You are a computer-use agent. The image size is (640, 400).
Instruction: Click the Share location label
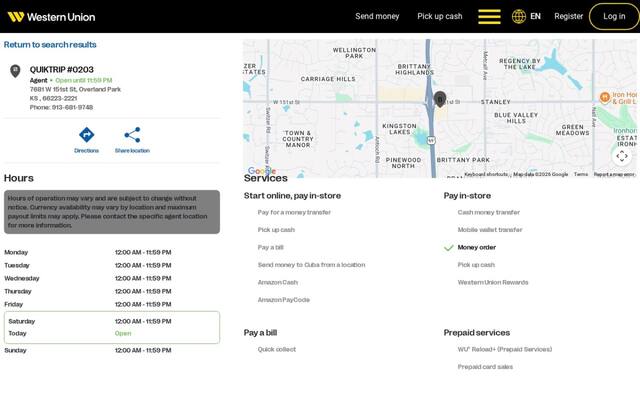tap(132, 151)
